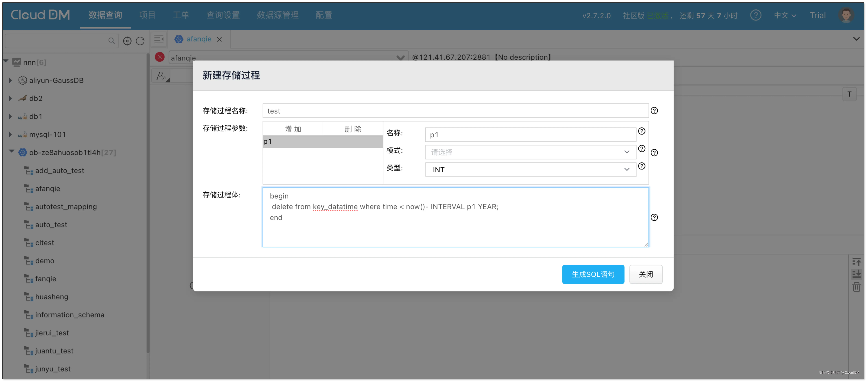Click help icon beside procedure body textarea
The height and width of the screenshot is (383, 868).
tap(654, 217)
